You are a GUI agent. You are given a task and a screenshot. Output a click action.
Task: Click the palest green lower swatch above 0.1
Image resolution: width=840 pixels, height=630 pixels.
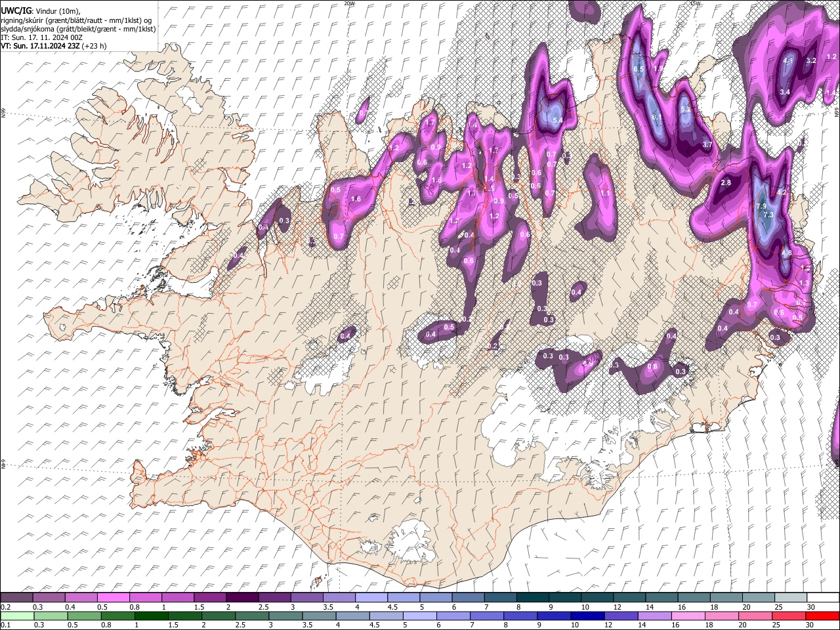coord(17,616)
